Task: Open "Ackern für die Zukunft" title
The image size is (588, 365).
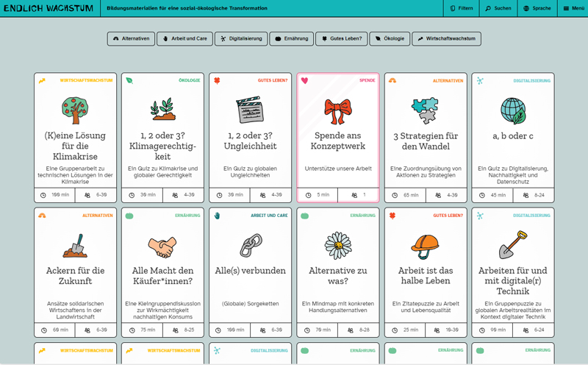Action: (75, 275)
